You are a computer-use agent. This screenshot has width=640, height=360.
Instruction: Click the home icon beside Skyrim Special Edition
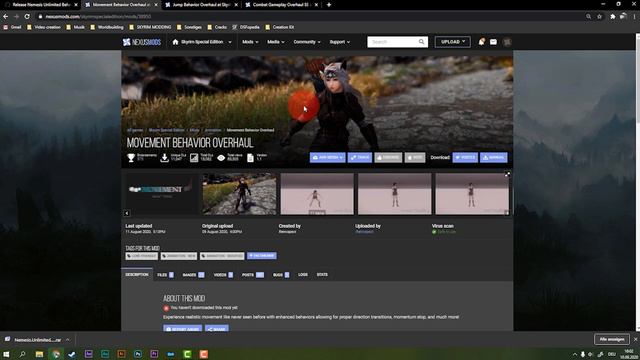point(176,42)
